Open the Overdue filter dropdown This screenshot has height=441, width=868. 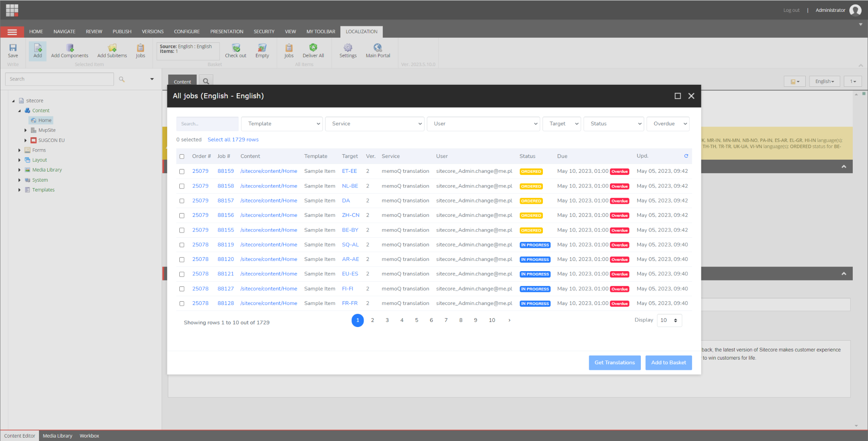pyautogui.click(x=668, y=124)
